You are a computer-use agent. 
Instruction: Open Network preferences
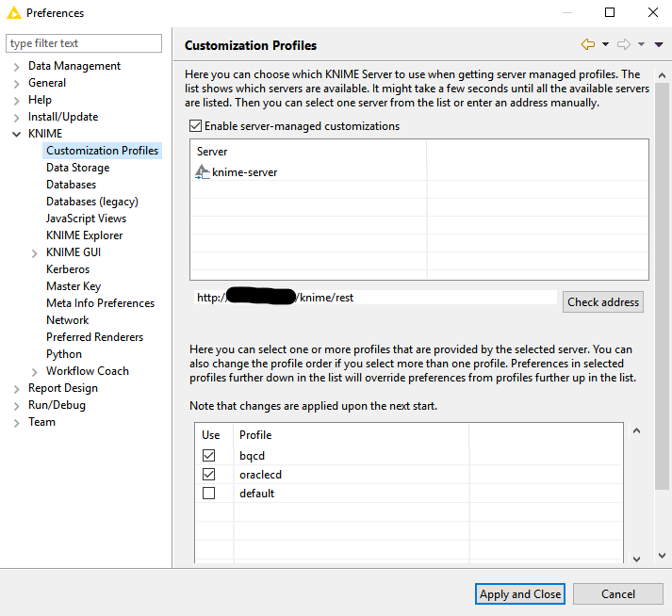pos(67,320)
